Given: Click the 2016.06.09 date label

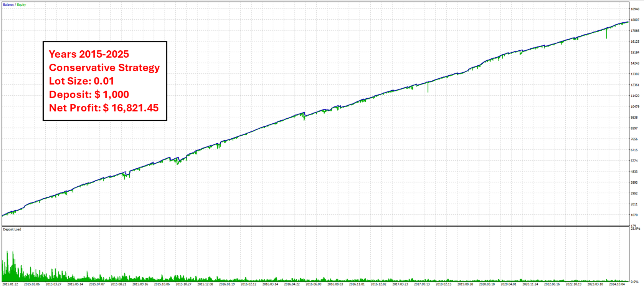Looking at the screenshot, I should point(314,284).
